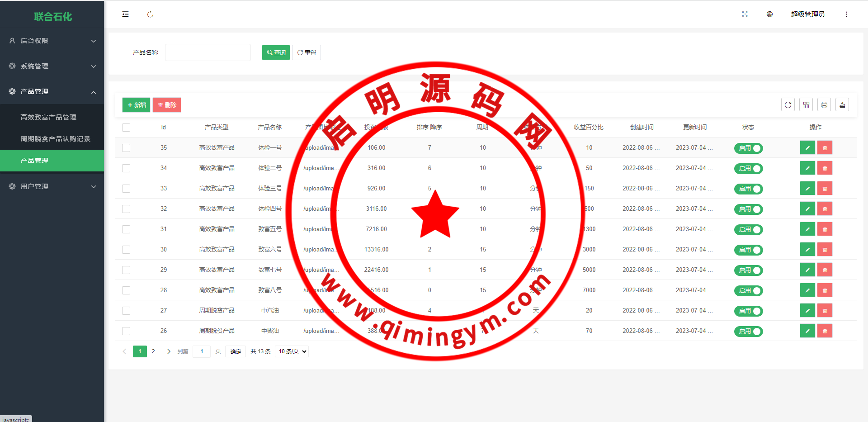Open the language globe icon
Viewport: 868px width, 422px height.
tap(769, 14)
